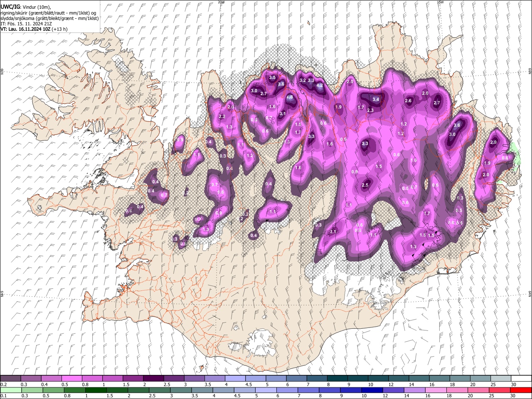Click the 2.2 snowfall value on the map
Image resolution: width=532 pixels, height=399 pixels.
pyautogui.click(x=222, y=116)
